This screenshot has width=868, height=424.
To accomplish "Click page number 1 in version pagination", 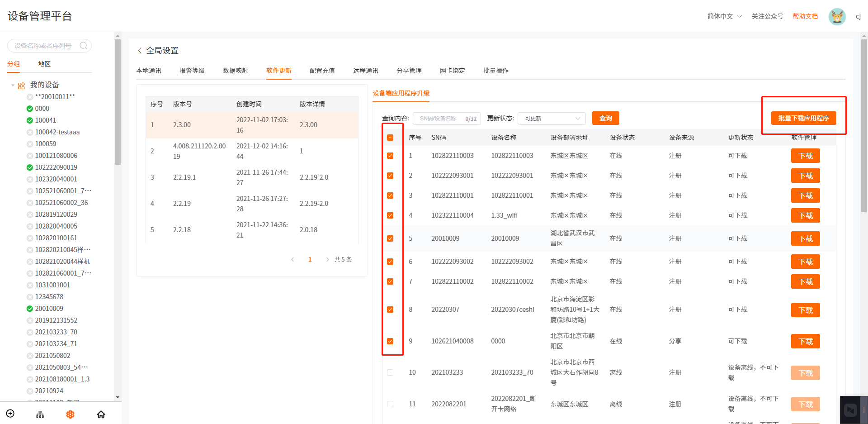I will coord(310,259).
